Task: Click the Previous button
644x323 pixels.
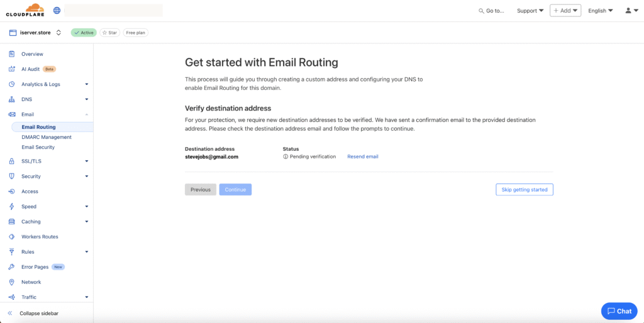Action: [x=201, y=190]
